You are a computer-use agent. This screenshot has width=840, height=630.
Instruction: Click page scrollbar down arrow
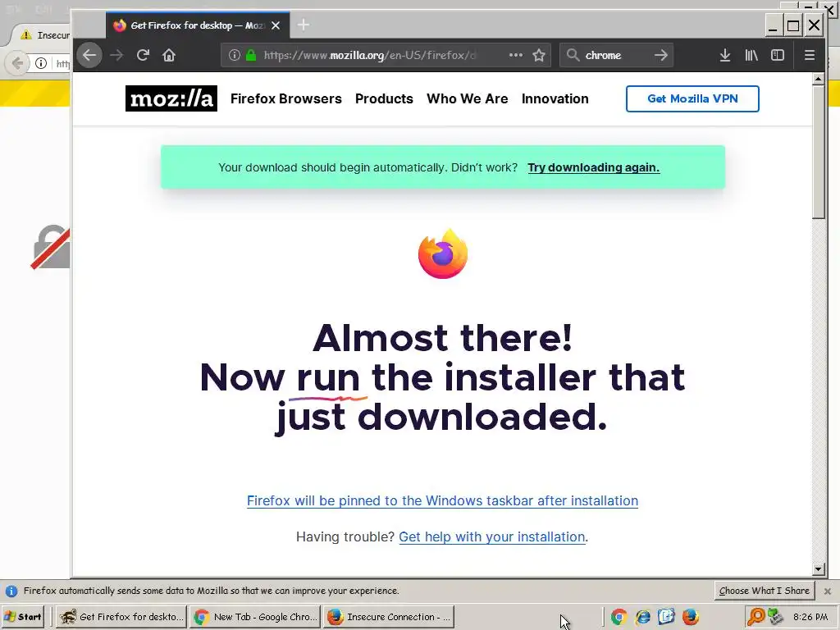(x=818, y=569)
